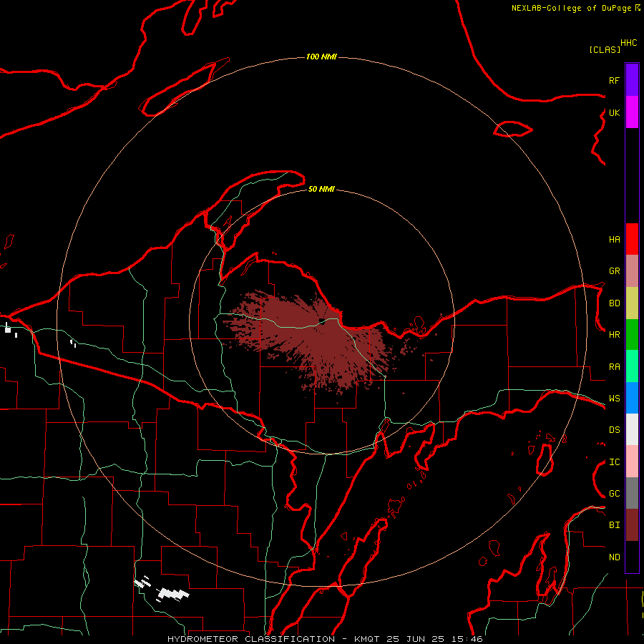Click the radar site center of the echo

coord(322,321)
